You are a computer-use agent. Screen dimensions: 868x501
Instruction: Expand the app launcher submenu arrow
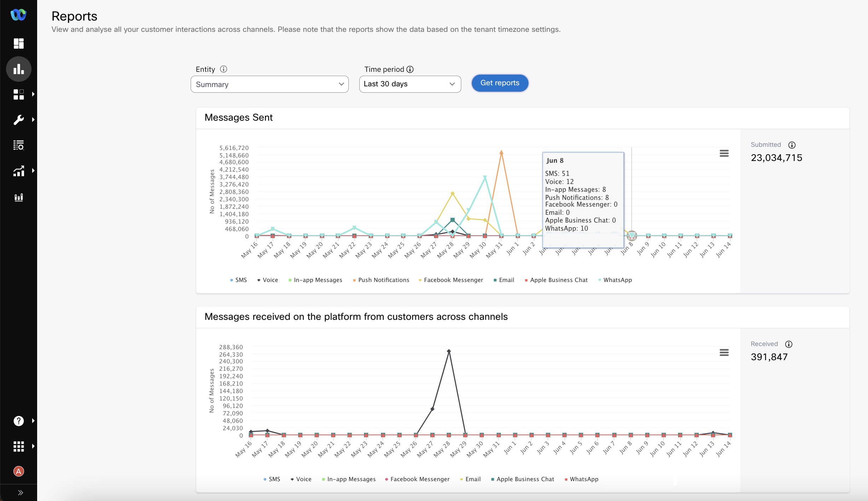pyautogui.click(x=33, y=446)
